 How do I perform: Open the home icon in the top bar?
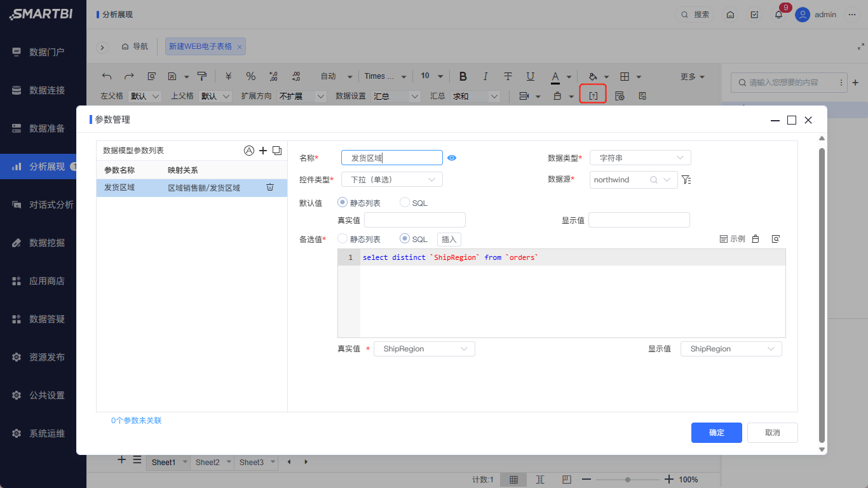click(731, 15)
